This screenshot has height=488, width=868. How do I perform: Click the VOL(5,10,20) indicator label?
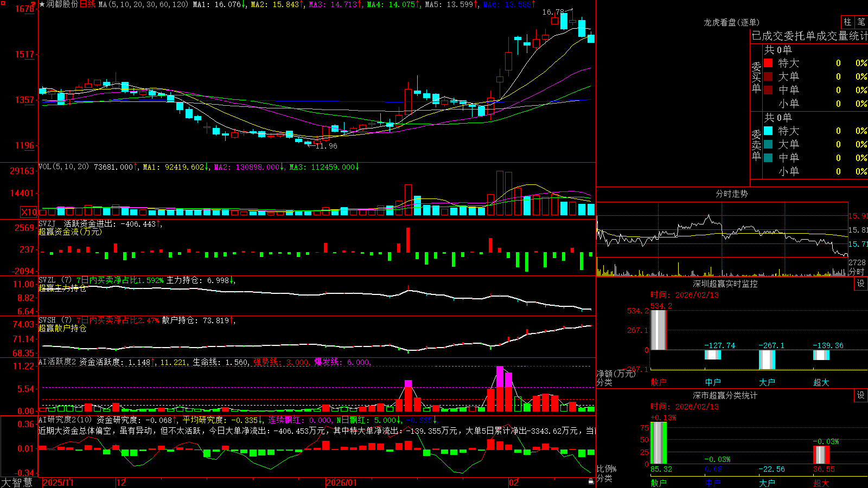63,167
